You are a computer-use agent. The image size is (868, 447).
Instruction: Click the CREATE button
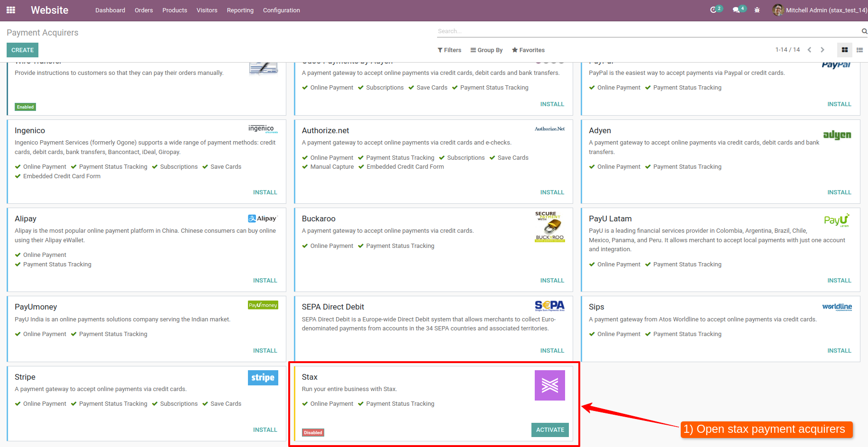pyautogui.click(x=22, y=50)
